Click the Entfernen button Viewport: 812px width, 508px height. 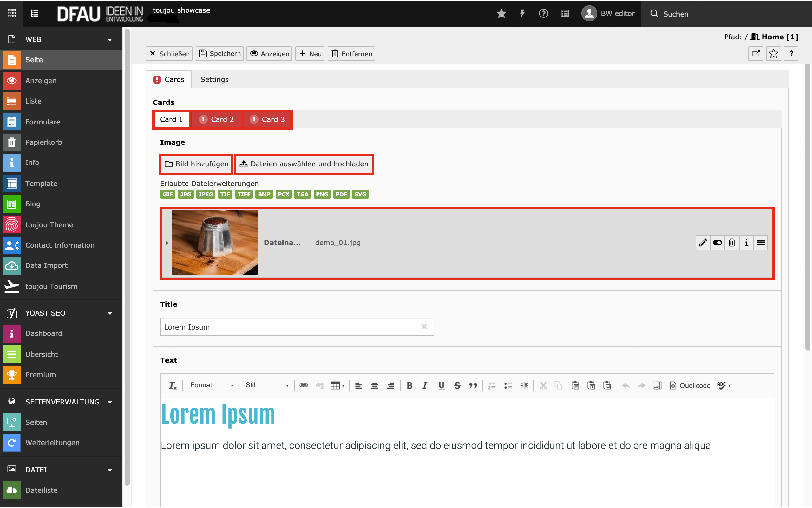pos(352,54)
